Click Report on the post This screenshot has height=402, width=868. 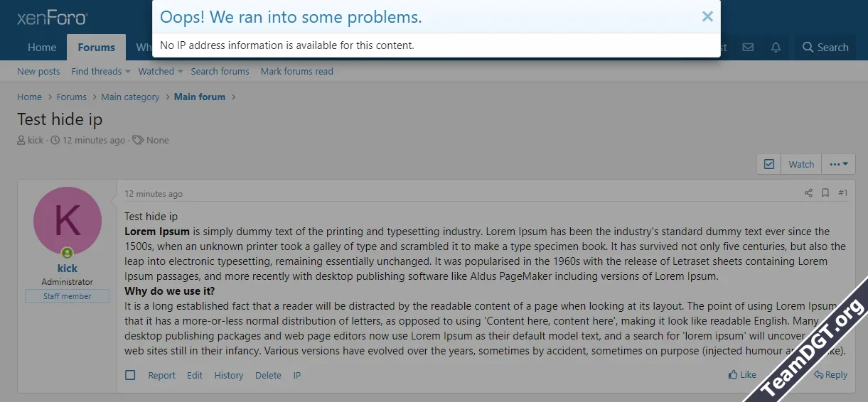[161, 375]
